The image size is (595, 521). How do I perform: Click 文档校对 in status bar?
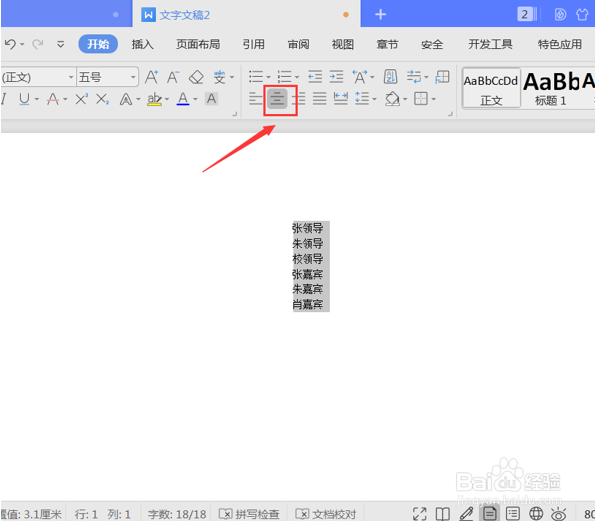point(326,514)
